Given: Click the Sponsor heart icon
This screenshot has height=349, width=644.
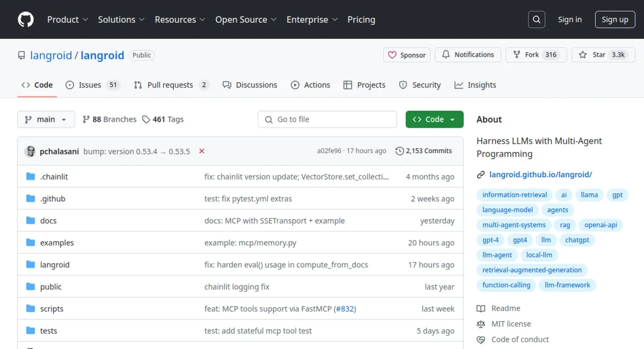Looking at the screenshot, I should (x=392, y=55).
